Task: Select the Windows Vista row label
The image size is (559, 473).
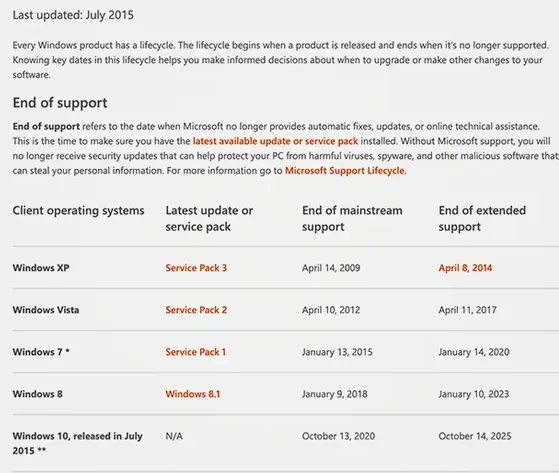Action: 46,310
